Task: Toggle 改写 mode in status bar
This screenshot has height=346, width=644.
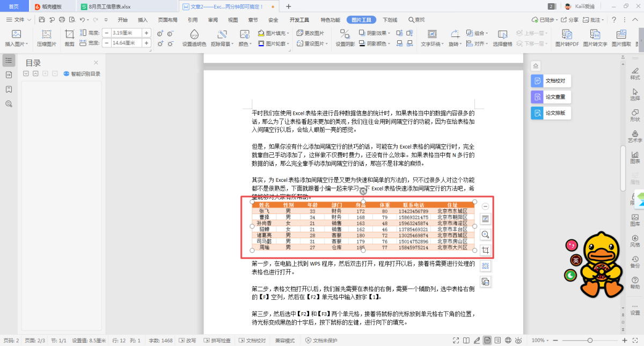Action: (x=187, y=341)
